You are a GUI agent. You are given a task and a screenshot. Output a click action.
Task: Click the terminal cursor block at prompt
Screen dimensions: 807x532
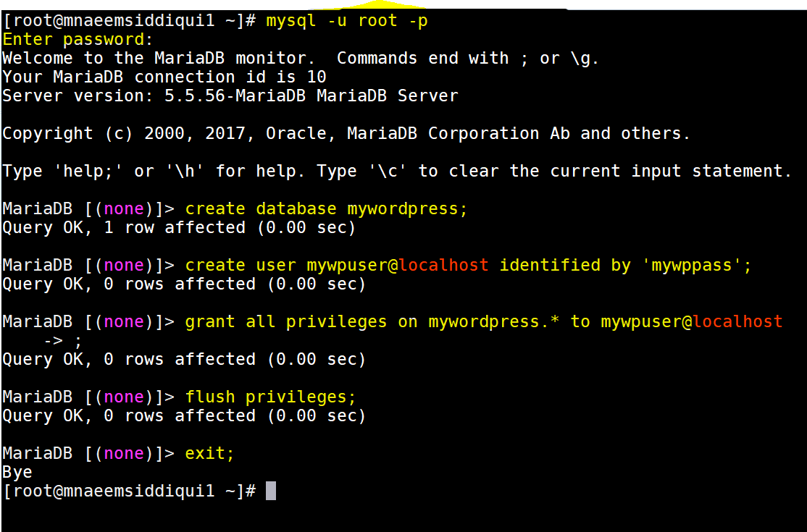click(x=271, y=490)
